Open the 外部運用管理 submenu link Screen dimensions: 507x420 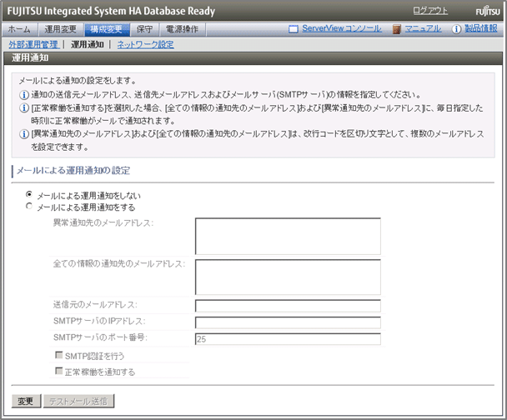[x=33, y=45]
